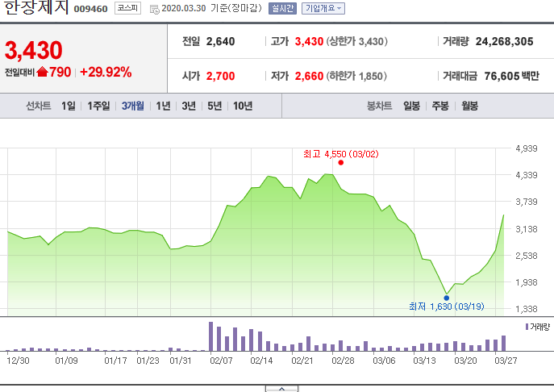554x392 pixels.
Task: Click the 저가 value 2,660
Action: click(x=309, y=76)
